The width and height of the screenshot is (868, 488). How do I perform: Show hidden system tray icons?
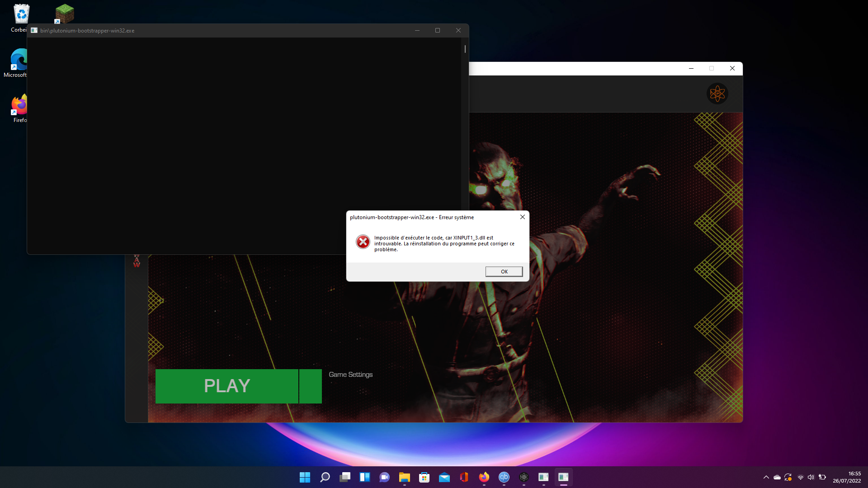766,477
